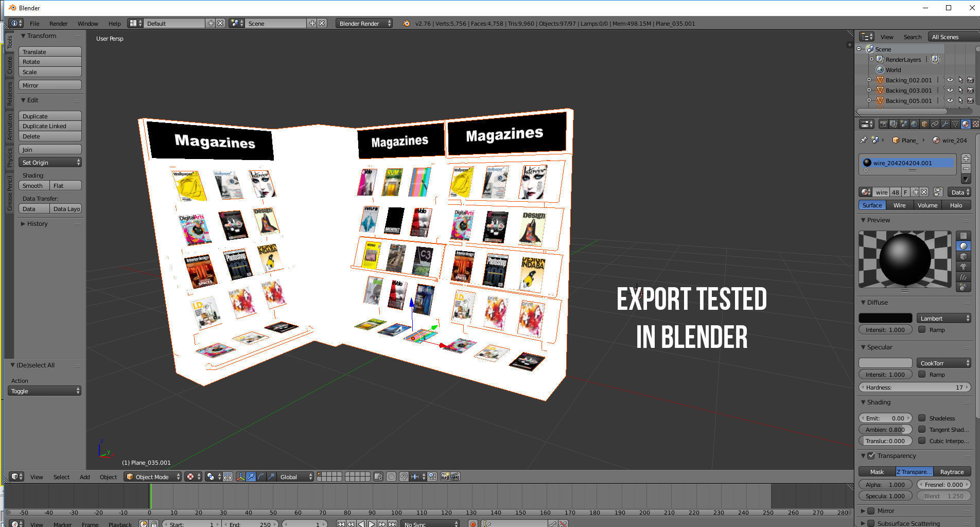Image resolution: width=980 pixels, height=527 pixels.
Task: Open the Global orientation dropdown
Action: coord(295,477)
